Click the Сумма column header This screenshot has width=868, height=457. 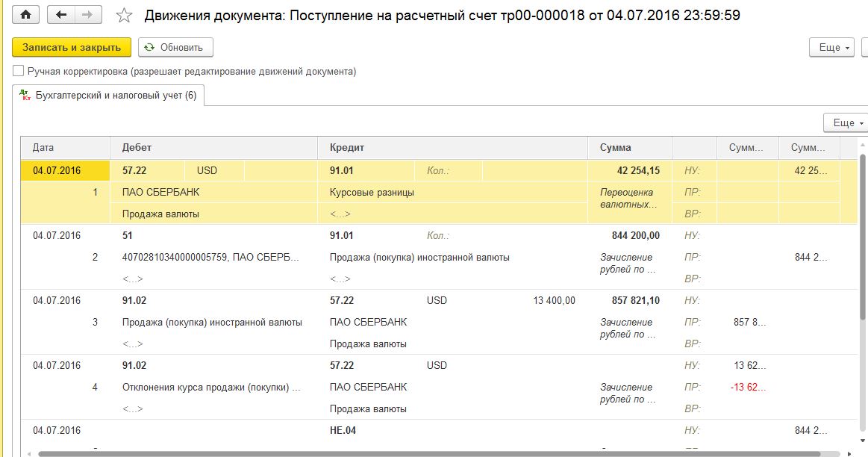[630, 148]
